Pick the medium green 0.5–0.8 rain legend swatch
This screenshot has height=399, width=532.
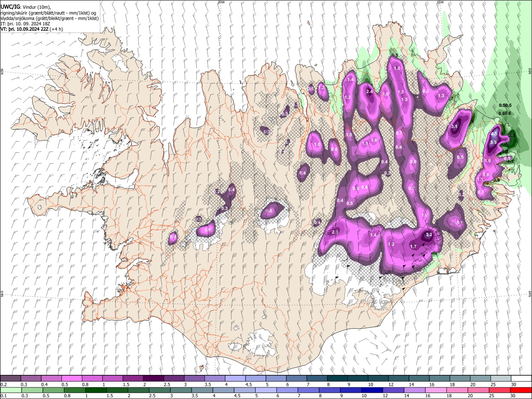pos(53,390)
